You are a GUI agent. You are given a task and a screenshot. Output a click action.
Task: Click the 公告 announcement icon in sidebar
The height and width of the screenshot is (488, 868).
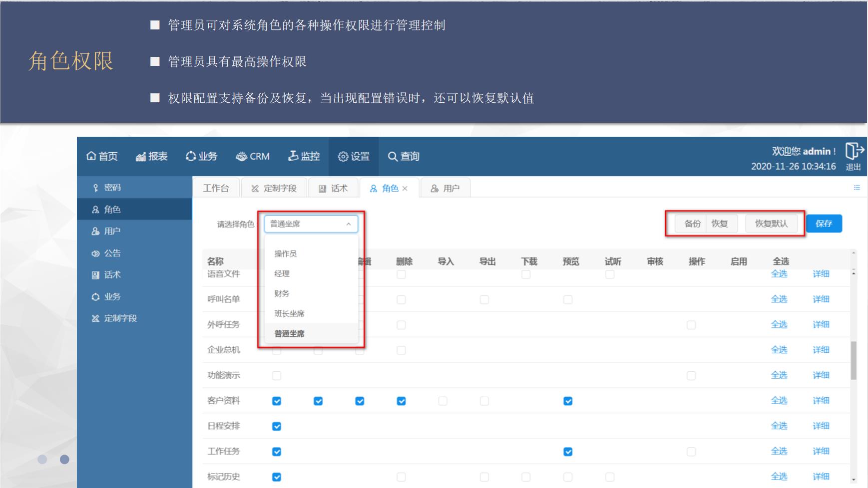95,253
